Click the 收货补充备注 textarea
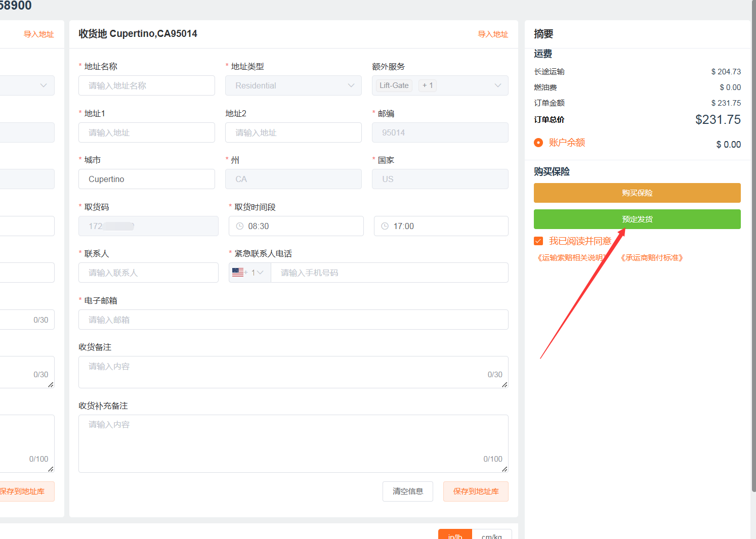The height and width of the screenshot is (539, 756). [x=293, y=443]
